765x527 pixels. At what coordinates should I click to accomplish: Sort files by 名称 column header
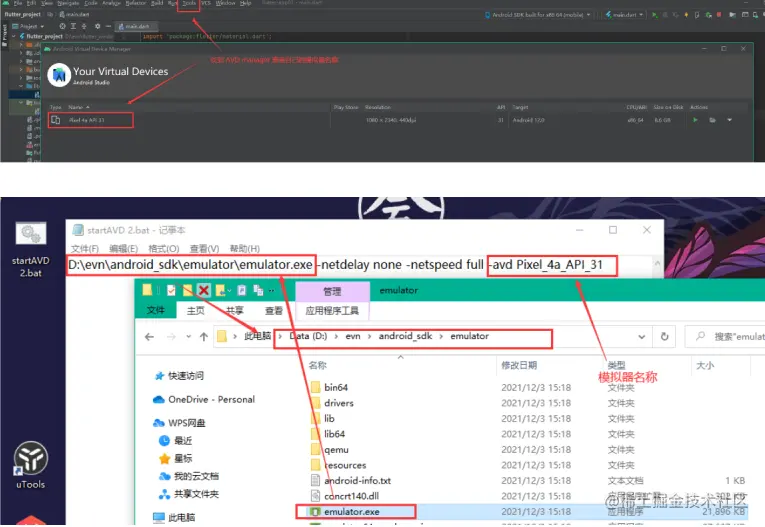click(x=318, y=365)
